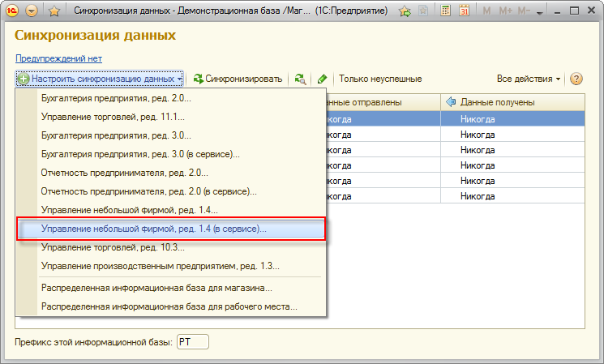Viewport: 604px width, 364px height.
Task: Choose 'Отчетность предпринимателя, ред. 2.0 (в сервисе)...'
Action: click(171, 191)
